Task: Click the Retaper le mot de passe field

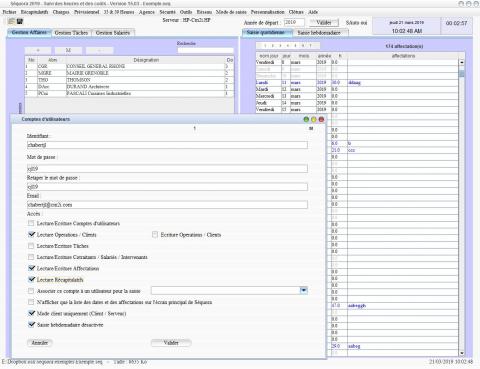Action: [167, 187]
